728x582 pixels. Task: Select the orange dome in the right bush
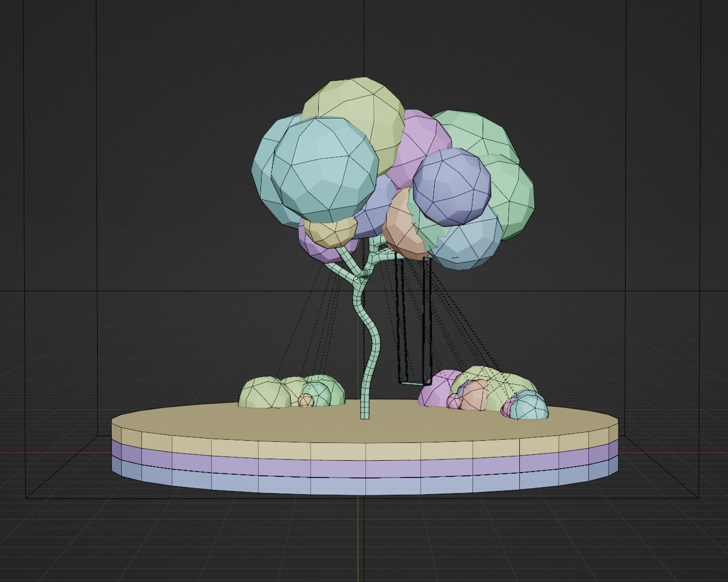[x=475, y=396]
